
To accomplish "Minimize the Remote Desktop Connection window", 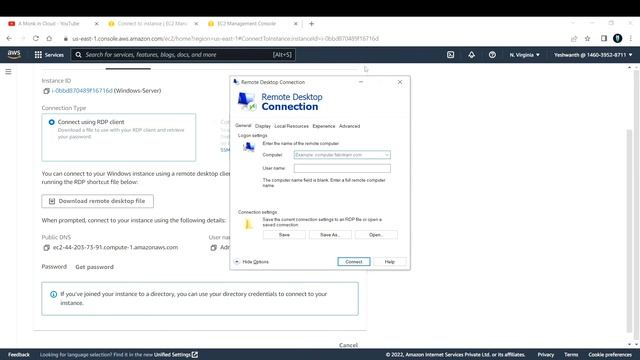I will pyautogui.click(x=361, y=82).
